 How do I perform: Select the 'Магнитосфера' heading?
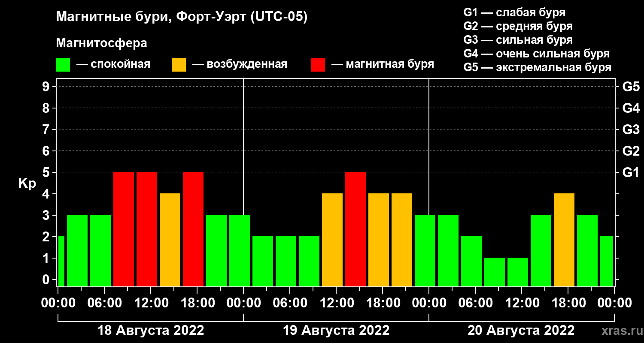(x=102, y=43)
